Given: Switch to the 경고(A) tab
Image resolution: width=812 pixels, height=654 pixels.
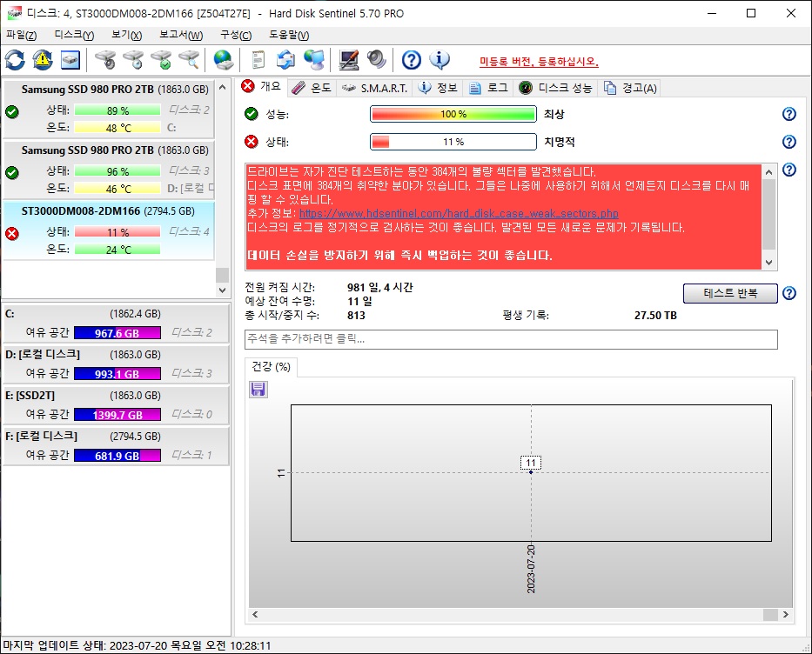Looking at the screenshot, I should tap(630, 89).
